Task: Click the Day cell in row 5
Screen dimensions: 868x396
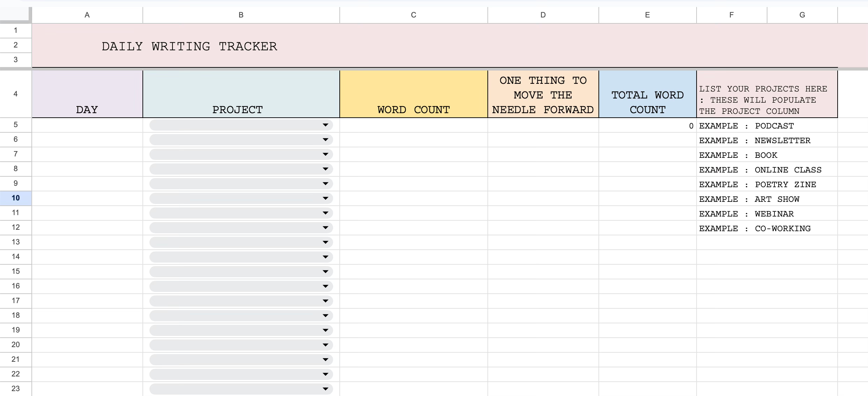Action: coord(87,125)
